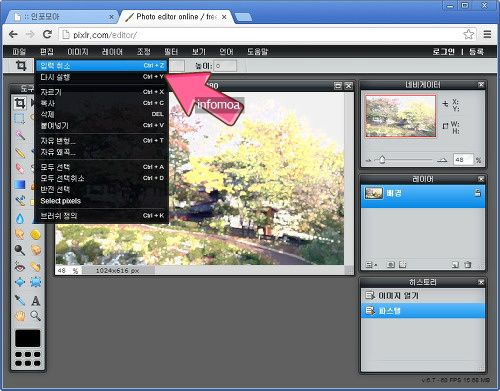Choose 반전 선택 menu entry

[x=102, y=189]
